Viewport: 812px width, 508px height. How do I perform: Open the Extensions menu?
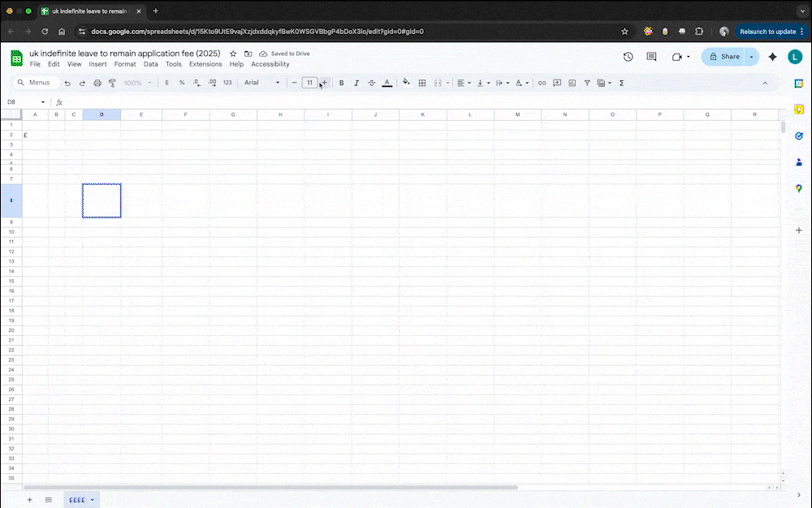(x=205, y=64)
